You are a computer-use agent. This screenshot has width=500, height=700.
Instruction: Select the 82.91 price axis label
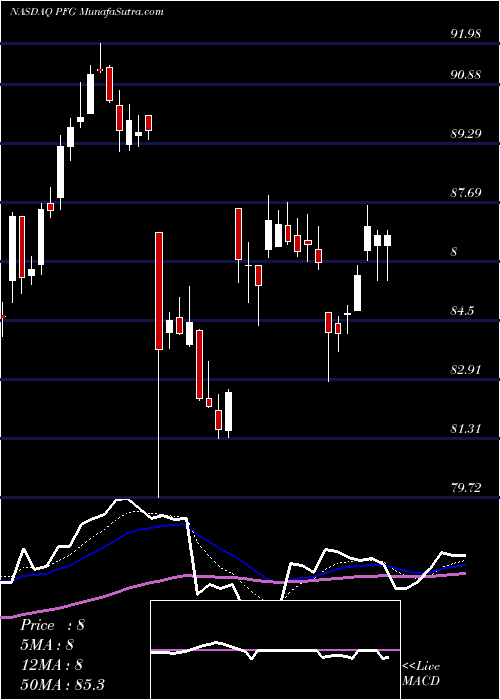pos(466,370)
